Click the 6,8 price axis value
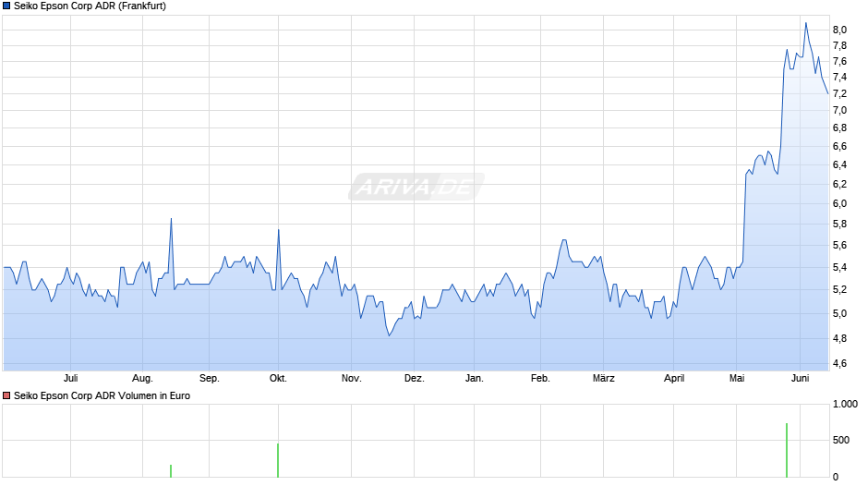This screenshot has width=868, height=486. 839,128
